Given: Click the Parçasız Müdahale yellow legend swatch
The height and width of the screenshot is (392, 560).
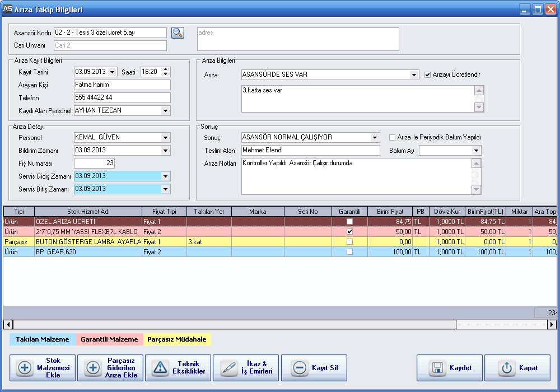Looking at the screenshot, I should (177, 339).
